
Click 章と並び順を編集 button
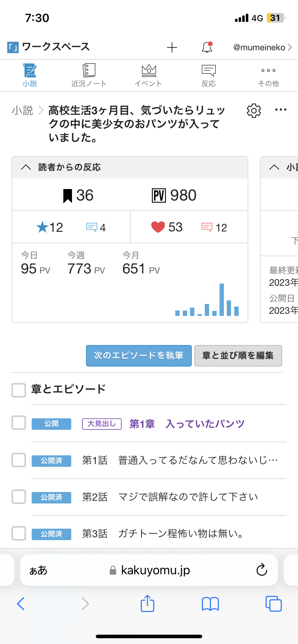tap(238, 356)
